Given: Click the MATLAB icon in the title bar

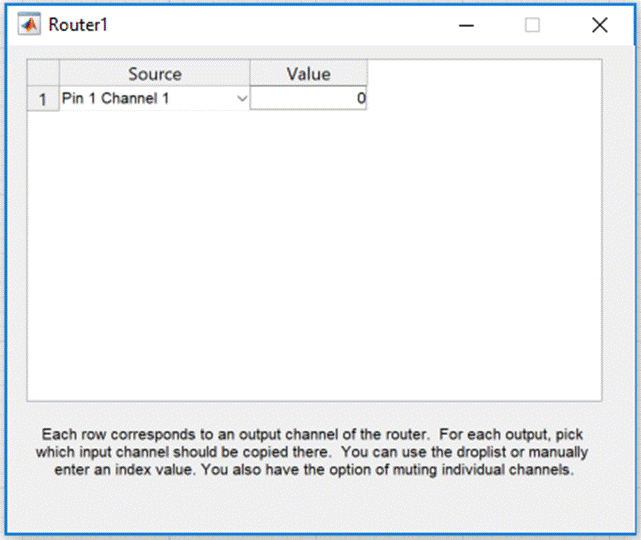Looking at the screenshot, I should 29,25.
